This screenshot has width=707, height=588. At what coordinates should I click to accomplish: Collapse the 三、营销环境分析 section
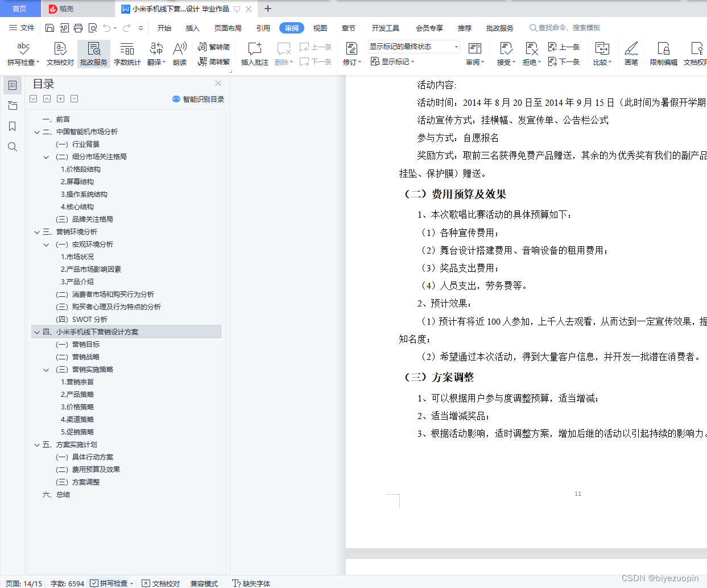click(x=38, y=232)
